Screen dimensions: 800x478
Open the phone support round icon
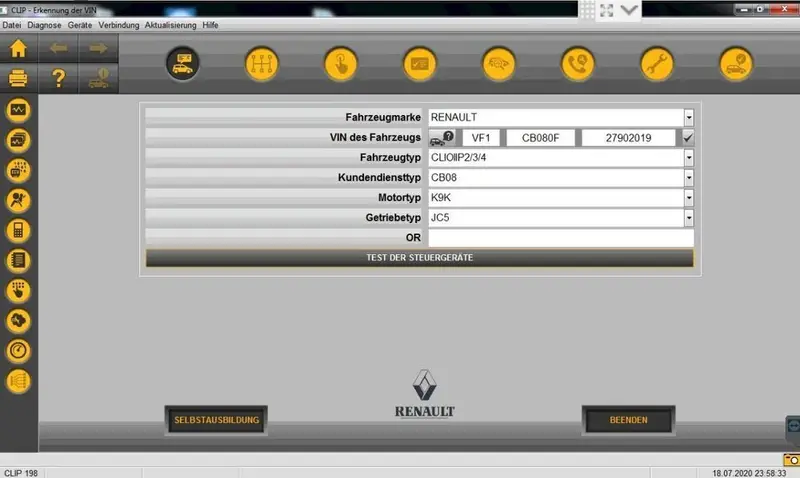(x=578, y=64)
